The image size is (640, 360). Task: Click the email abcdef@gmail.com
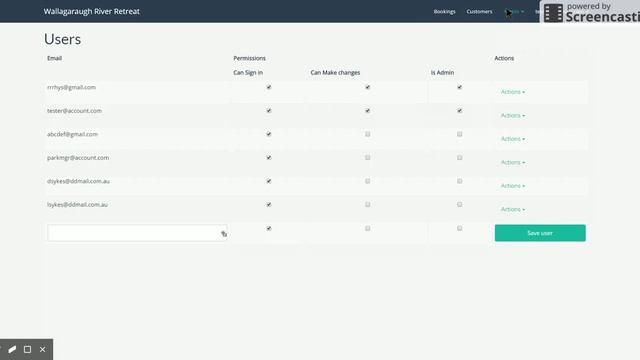(x=72, y=134)
